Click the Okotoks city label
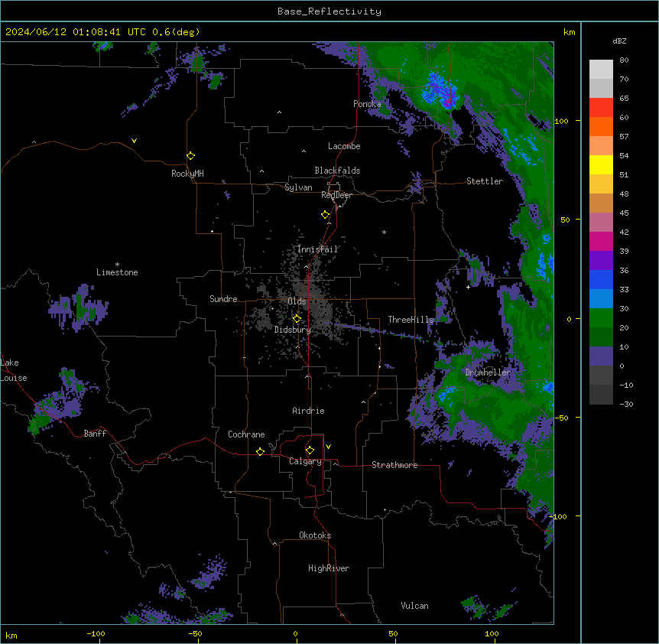The image size is (659, 644). [315, 535]
